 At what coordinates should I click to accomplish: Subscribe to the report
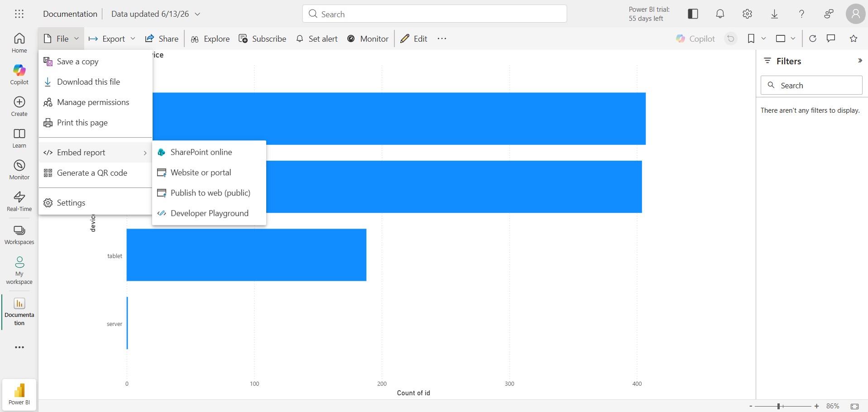[x=263, y=38]
